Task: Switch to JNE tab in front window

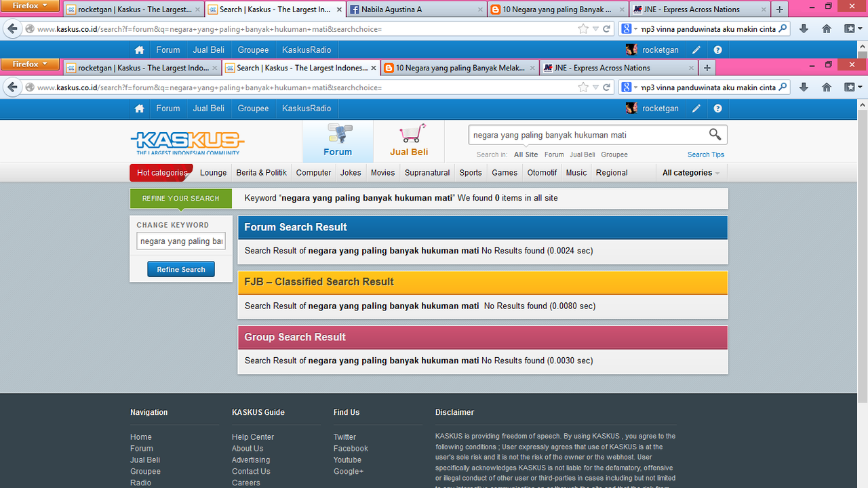Action: pyautogui.click(x=618, y=68)
